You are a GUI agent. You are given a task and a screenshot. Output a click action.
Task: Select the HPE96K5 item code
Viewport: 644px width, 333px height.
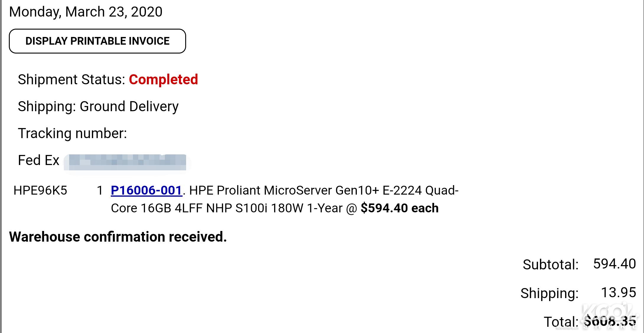[40, 190]
